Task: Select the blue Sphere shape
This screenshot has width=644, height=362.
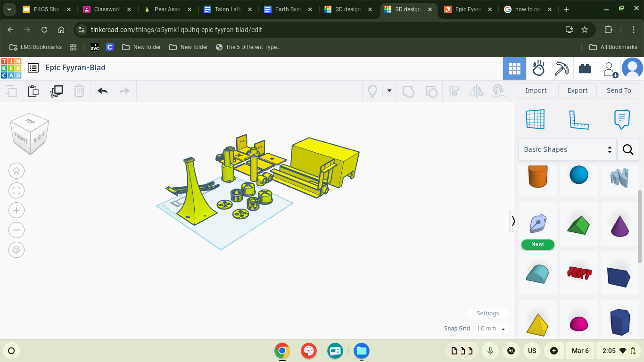Action: coord(579,175)
